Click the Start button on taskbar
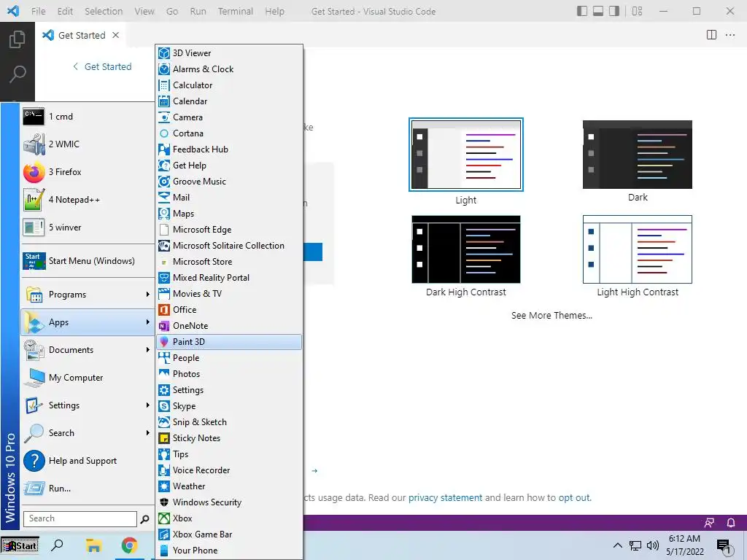747x560 pixels. click(x=20, y=545)
